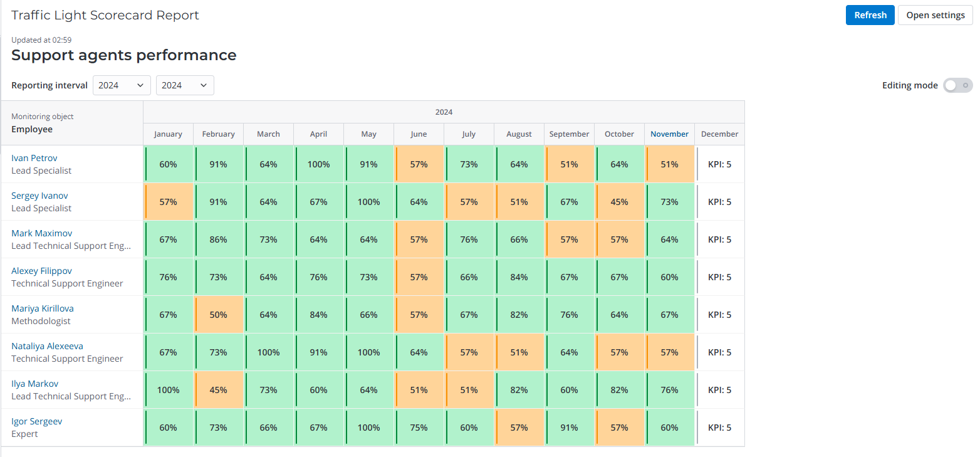Toggle the Editing mode switch
980x457 pixels.
click(957, 85)
